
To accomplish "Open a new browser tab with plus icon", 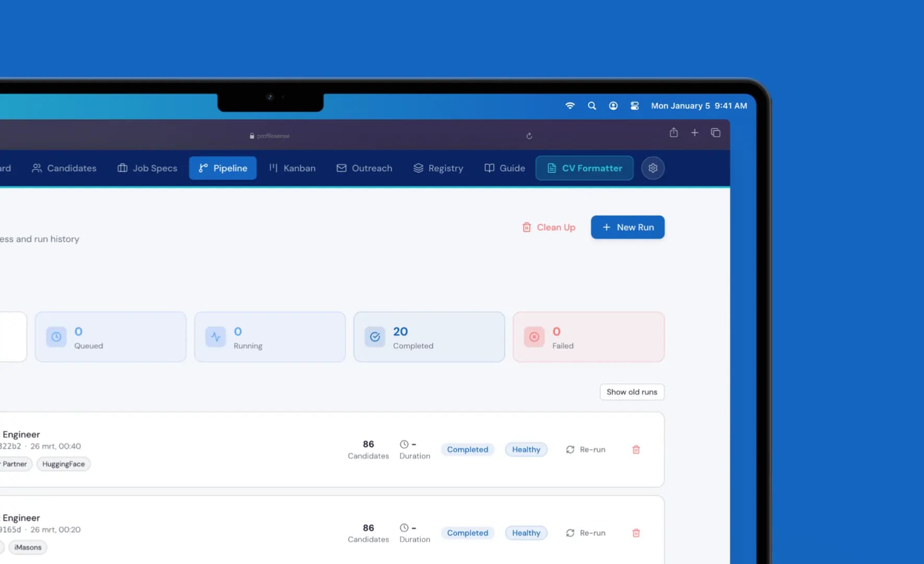I will coord(694,133).
